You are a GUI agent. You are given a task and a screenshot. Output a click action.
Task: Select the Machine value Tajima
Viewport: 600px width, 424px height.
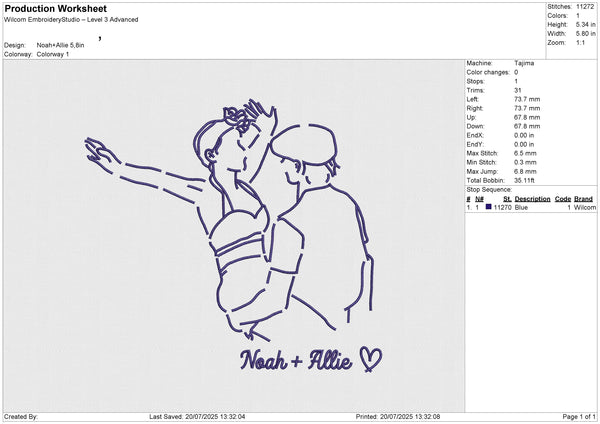click(x=524, y=63)
